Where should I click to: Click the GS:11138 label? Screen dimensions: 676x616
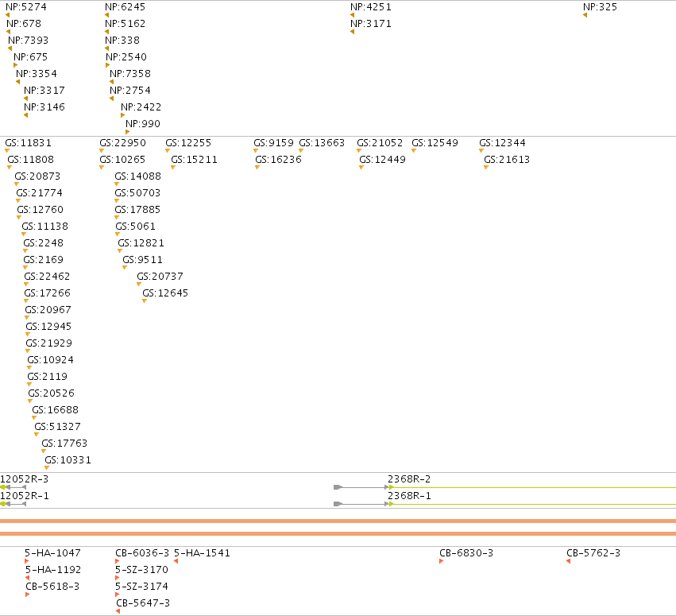coord(44,227)
